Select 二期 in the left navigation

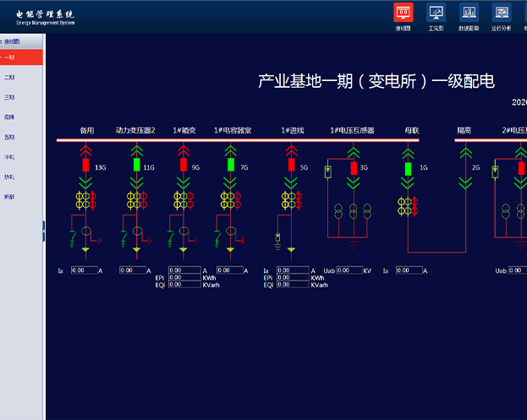9,77
